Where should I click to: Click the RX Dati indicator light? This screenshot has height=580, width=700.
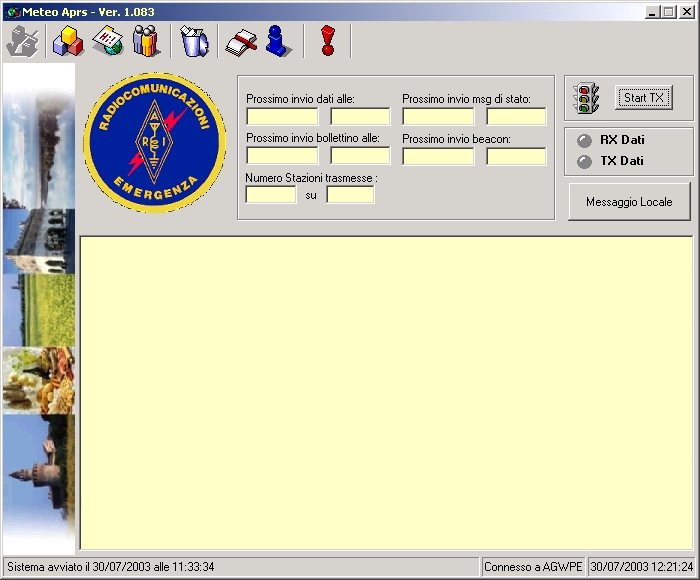tap(584, 141)
